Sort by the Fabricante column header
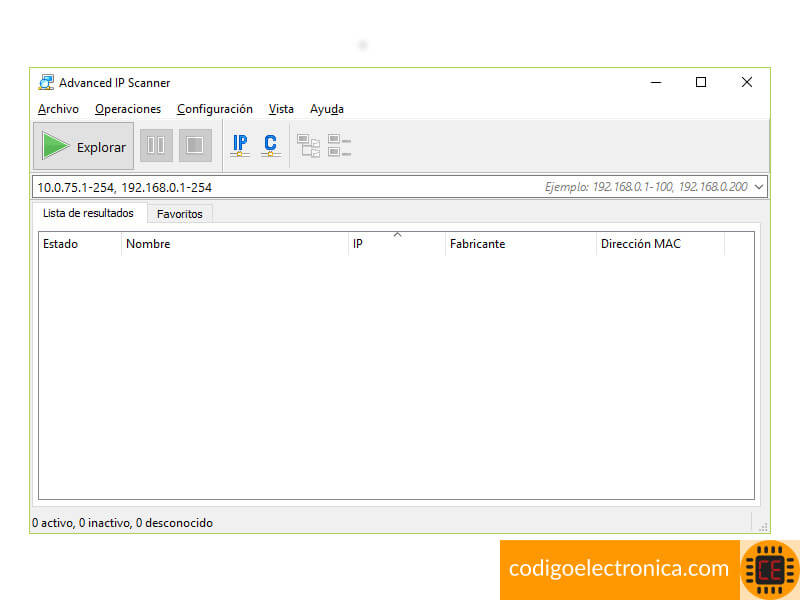This screenshot has width=800, height=600. [x=520, y=244]
